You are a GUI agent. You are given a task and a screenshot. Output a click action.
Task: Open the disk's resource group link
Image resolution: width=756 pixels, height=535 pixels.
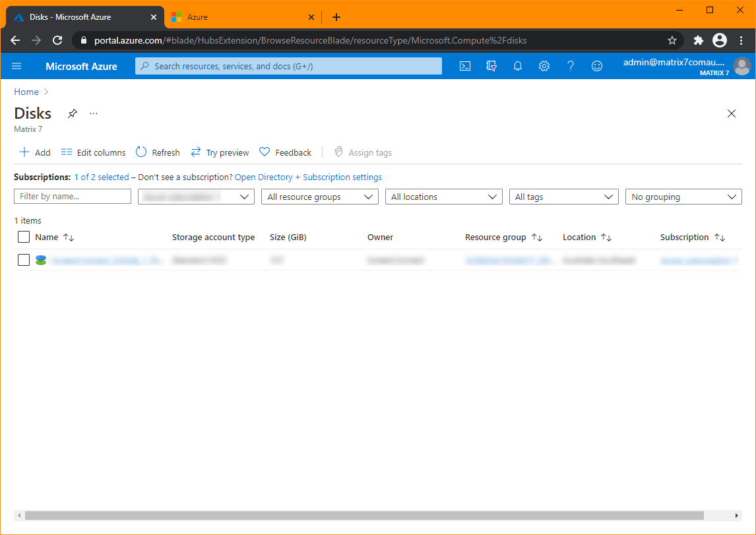point(509,261)
